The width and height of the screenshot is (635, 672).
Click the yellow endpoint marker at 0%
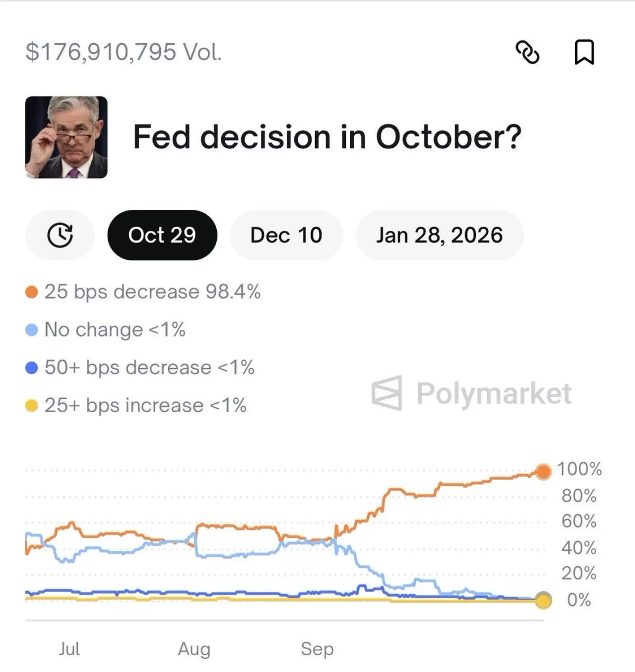click(544, 601)
